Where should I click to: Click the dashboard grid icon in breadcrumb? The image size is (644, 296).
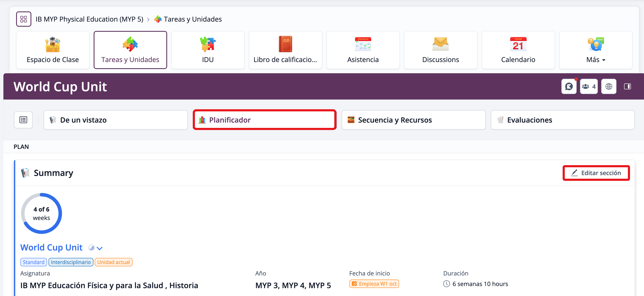[24, 19]
